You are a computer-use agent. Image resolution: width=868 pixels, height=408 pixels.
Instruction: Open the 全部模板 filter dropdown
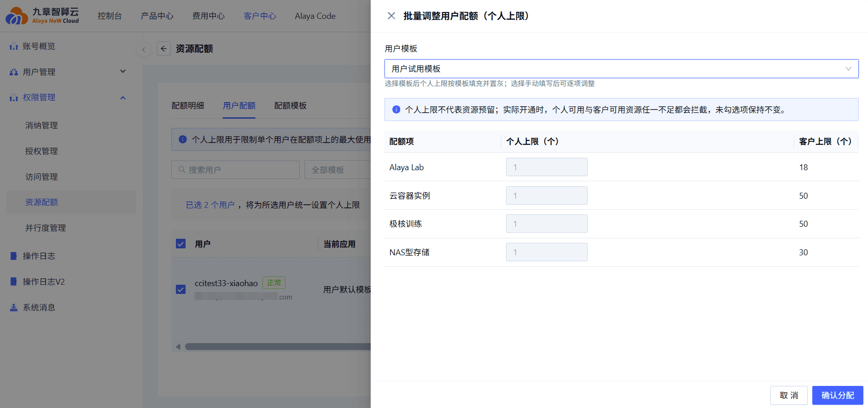[x=338, y=170]
